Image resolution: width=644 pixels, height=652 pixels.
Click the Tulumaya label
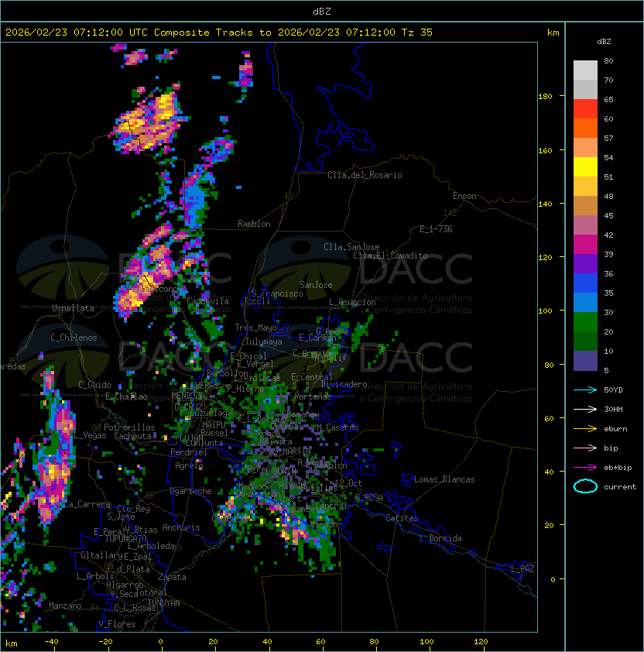point(264,341)
